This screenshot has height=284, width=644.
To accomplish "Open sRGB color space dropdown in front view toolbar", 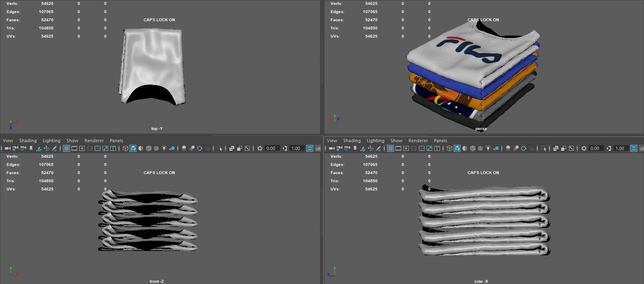I will point(318,148).
